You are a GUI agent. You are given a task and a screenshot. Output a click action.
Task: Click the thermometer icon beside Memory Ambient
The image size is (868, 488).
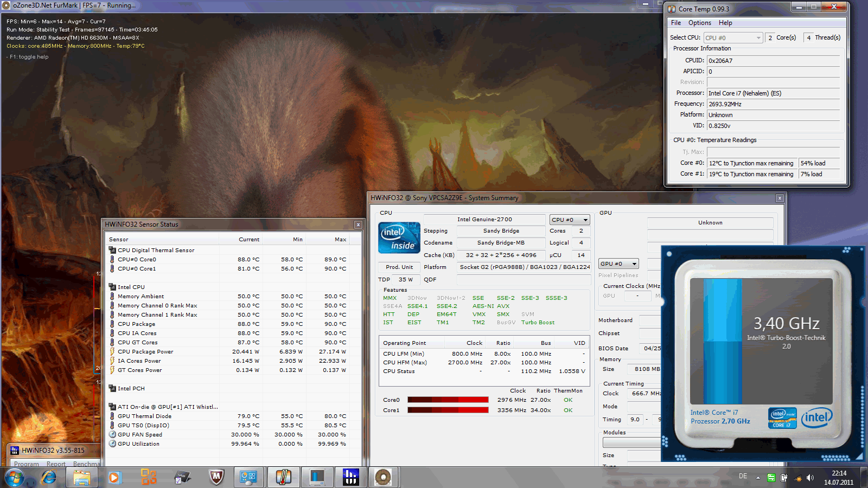pos(112,297)
